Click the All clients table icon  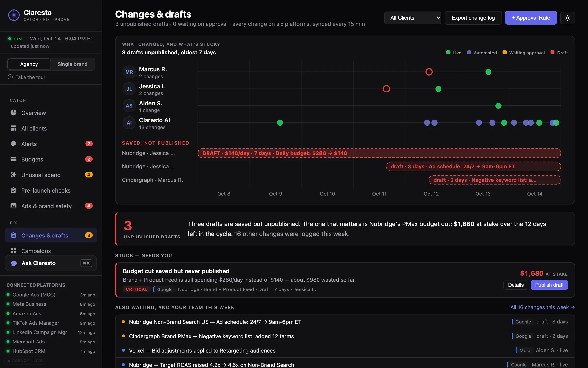pos(13,128)
